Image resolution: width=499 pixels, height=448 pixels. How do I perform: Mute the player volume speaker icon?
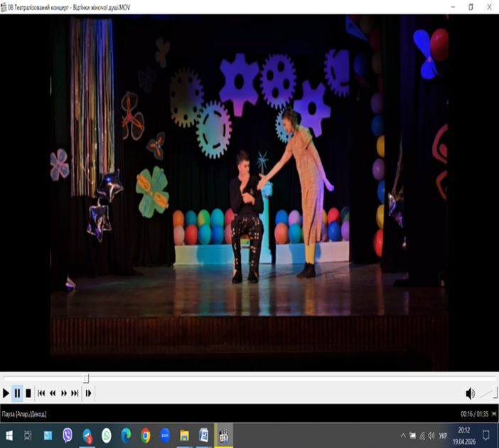pyautogui.click(x=470, y=393)
